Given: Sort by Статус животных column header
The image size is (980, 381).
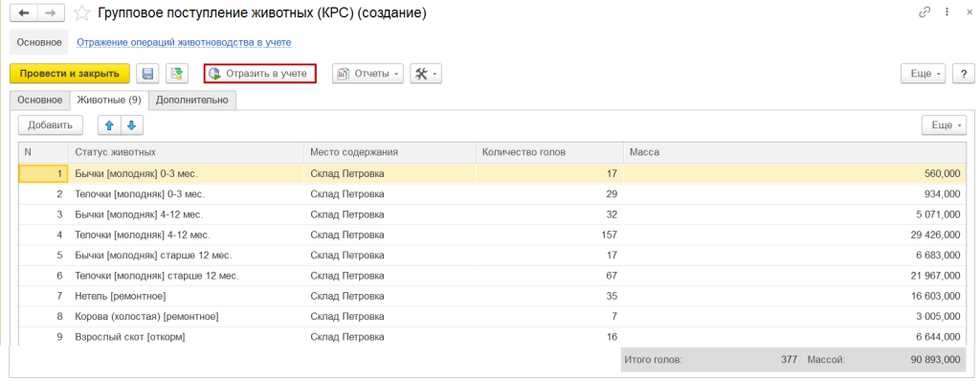Looking at the screenshot, I should click(x=187, y=152).
